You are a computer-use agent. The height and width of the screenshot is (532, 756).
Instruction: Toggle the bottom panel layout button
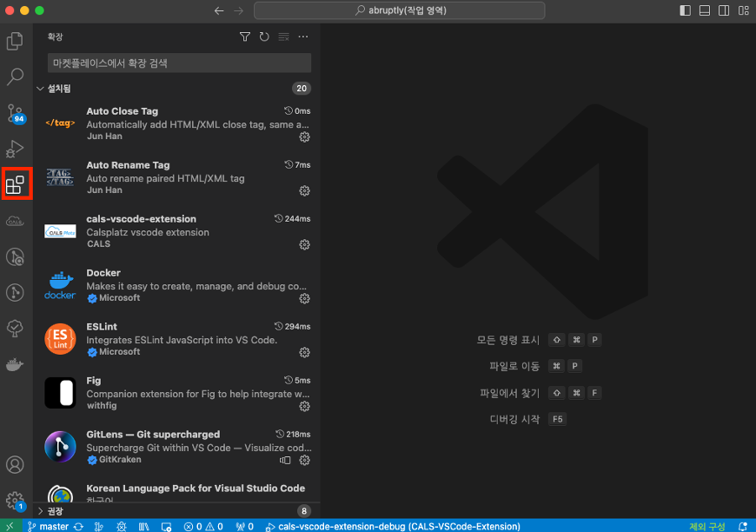tap(705, 10)
